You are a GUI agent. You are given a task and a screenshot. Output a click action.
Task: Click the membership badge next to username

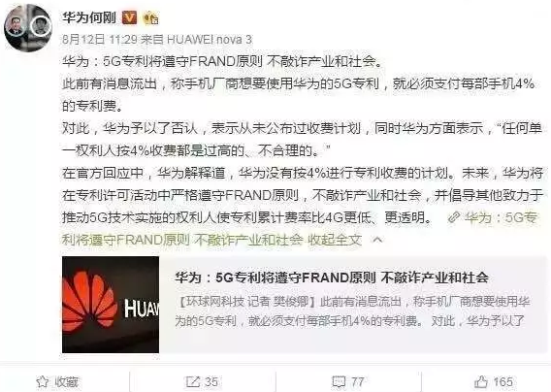point(150,17)
